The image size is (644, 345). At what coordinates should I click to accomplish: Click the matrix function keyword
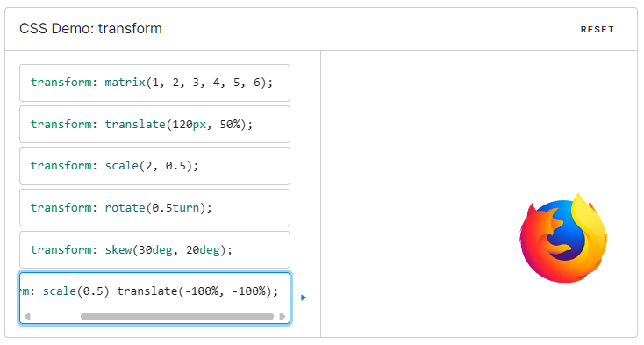point(125,83)
